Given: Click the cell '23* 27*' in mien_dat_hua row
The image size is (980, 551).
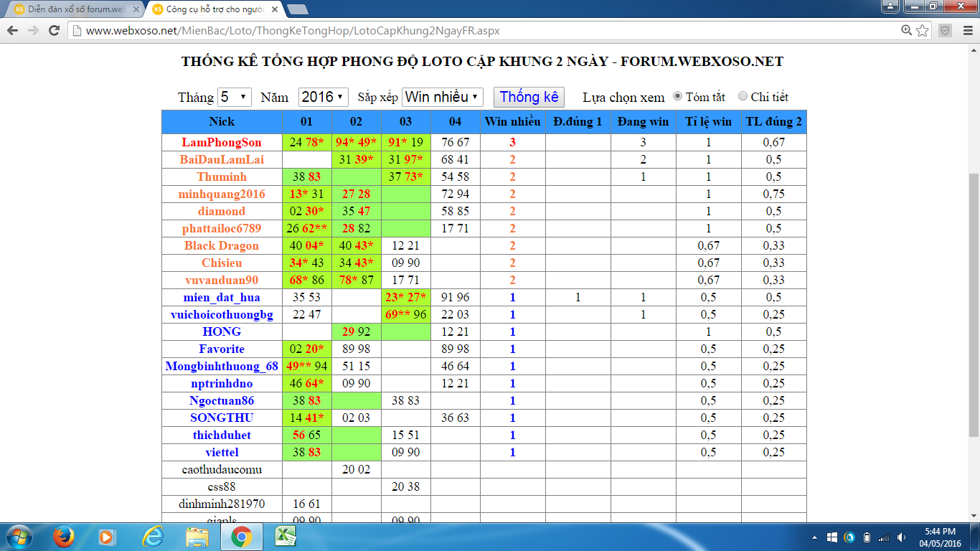Looking at the screenshot, I should tap(406, 297).
